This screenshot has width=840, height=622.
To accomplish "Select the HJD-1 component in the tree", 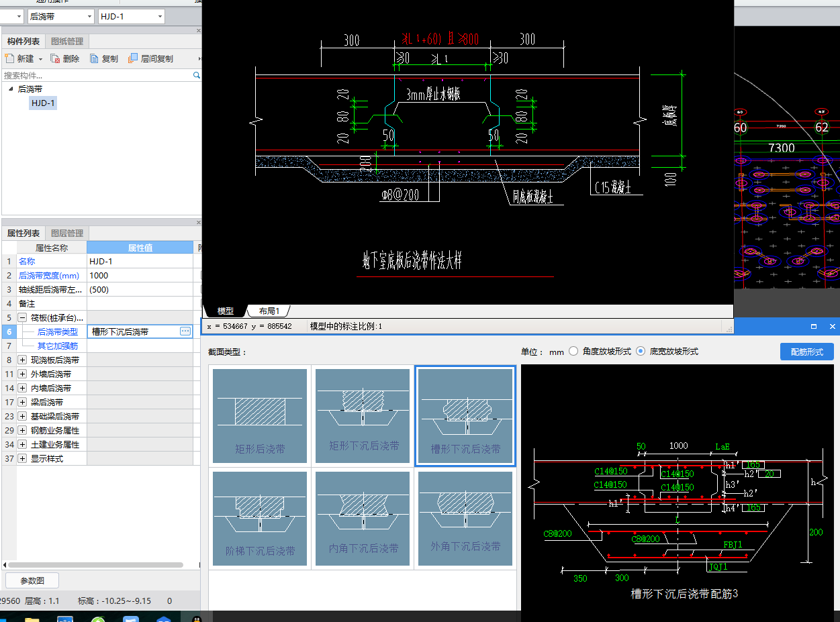I will pos(43,103).
